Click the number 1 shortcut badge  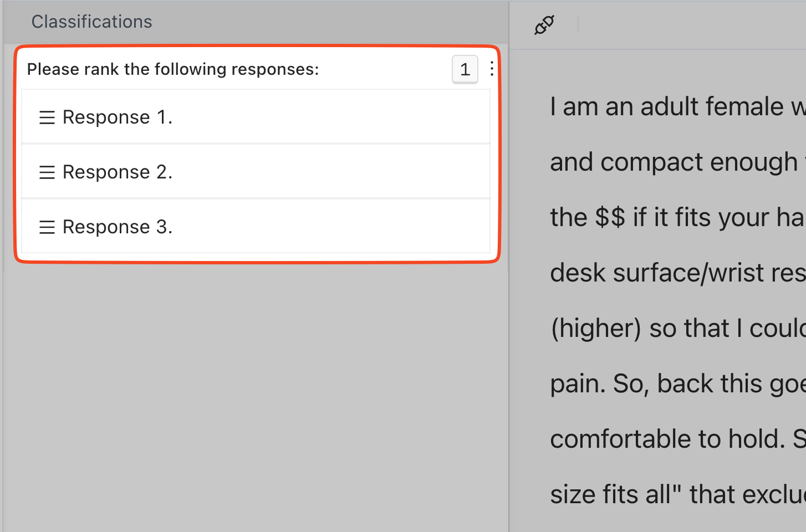(465, 69)
